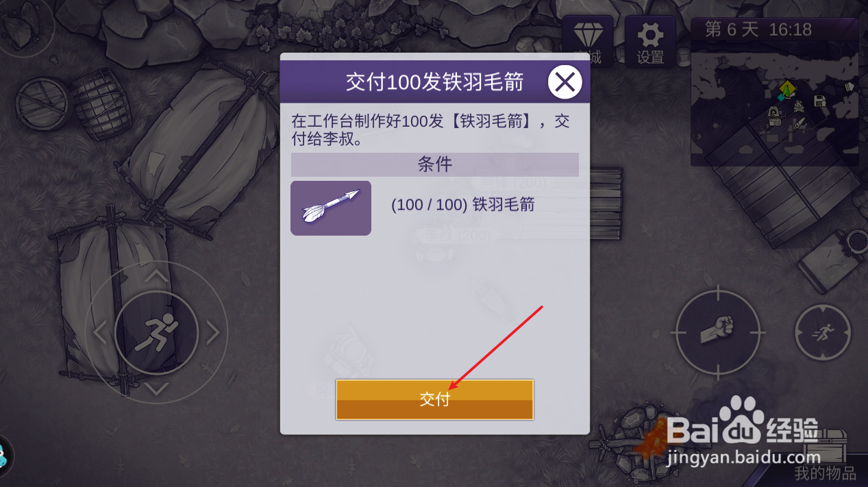Viewport: 868px width, 487px height.
Task: Tap the sprint dash button
Action: 822,332
